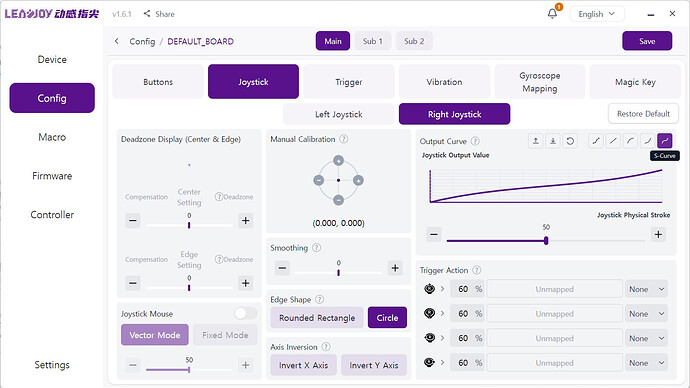Click the top calibration circle handle
Viewport: 690px width, 388px height.
coord(338,161)
